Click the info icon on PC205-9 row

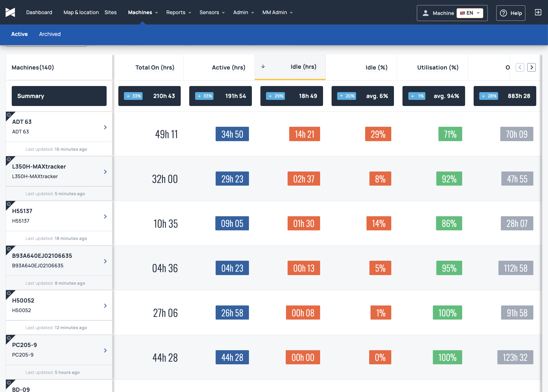pos(9,338)
